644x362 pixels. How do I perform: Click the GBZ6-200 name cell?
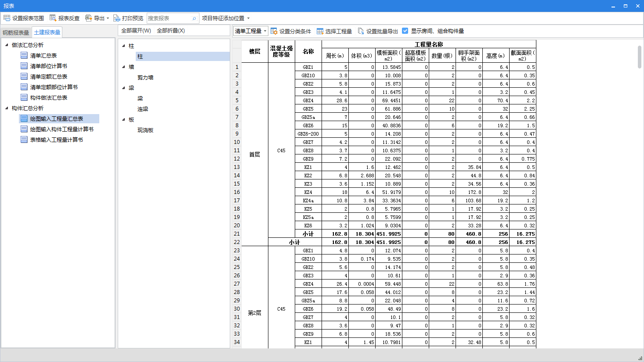[308, 134]
